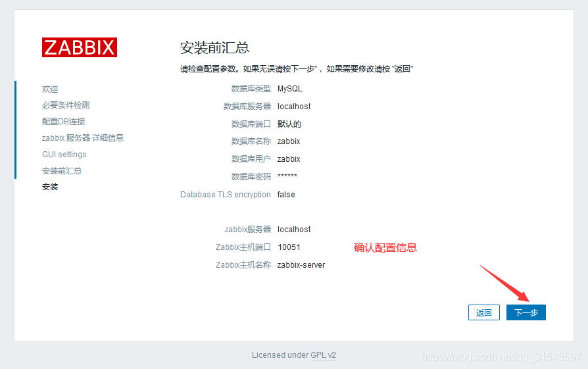
Task: Select the 必要条件检测 step in sidebar
Action: coord(66,105)
